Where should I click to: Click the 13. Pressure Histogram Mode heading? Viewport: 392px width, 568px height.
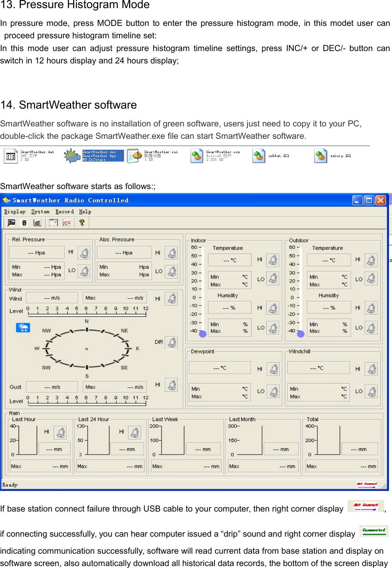[75, 5]
